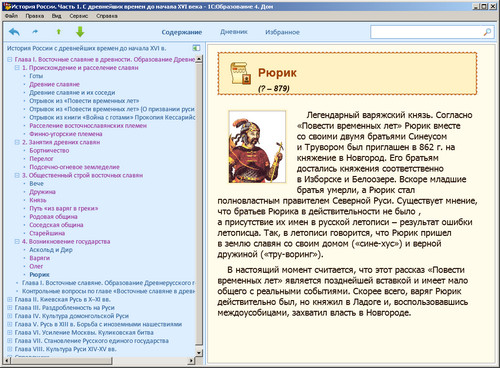500x368 pixels.
Task: Collapse section 3. Общественный строй восточных славян
Action: coord(17,175)
